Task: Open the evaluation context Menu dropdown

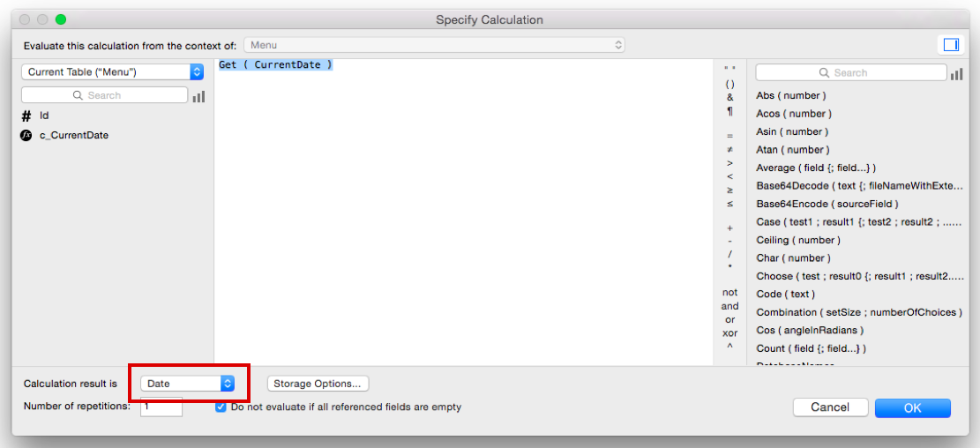Action: coord(434,45)
